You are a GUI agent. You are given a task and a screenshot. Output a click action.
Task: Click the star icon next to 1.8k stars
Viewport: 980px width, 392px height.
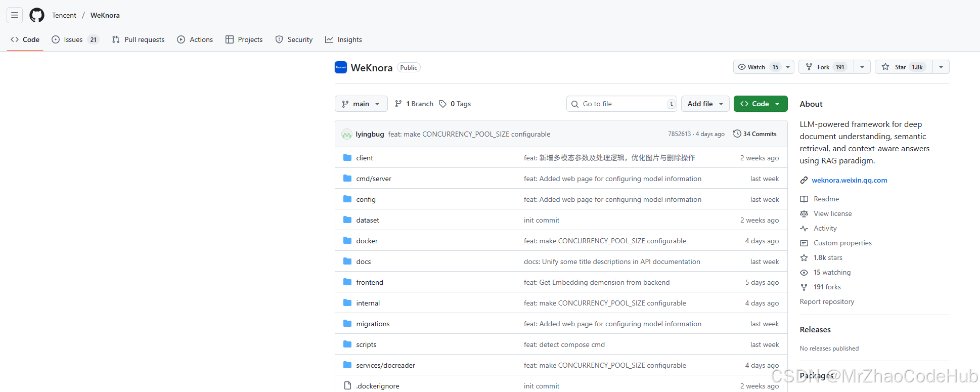[804, 258]
